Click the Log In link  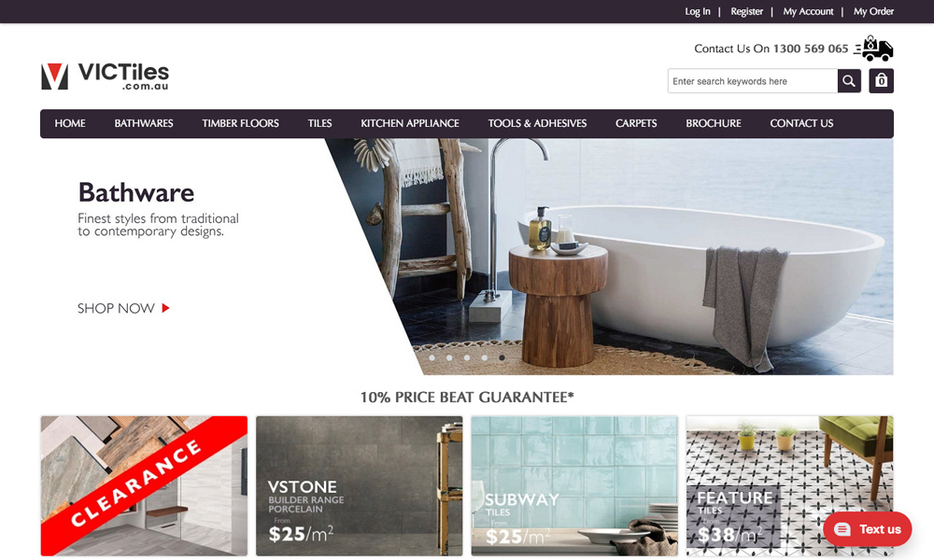coord(698,11)
